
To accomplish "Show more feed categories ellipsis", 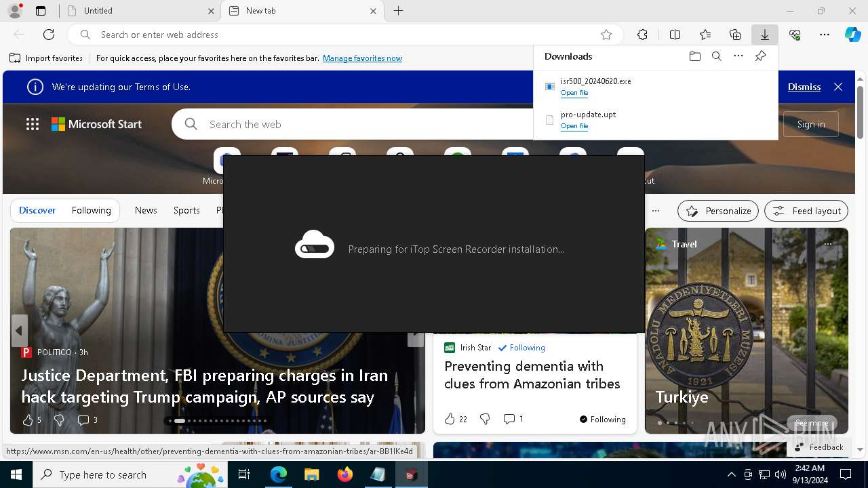I will 656,211.
